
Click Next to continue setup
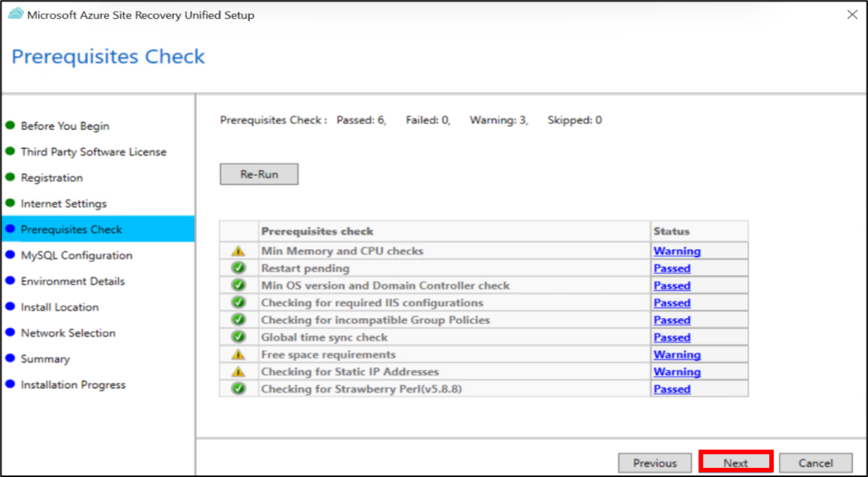click(x=736, y=463)
